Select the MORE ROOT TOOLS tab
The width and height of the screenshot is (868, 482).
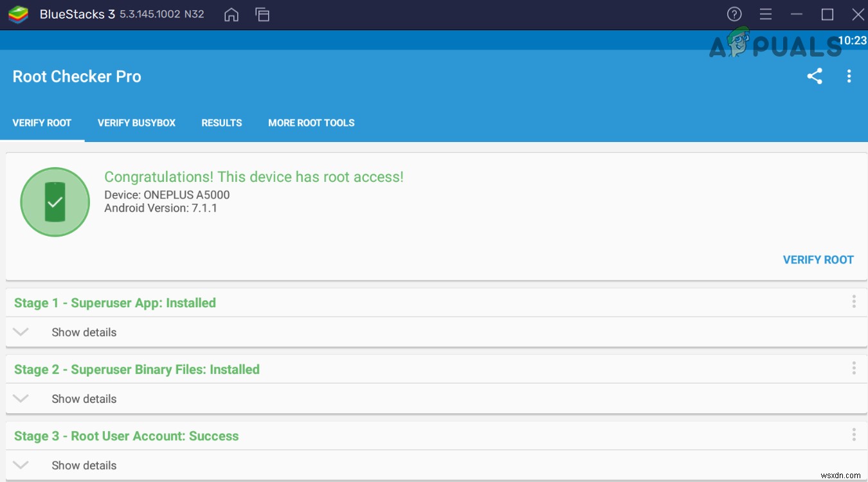(311, 123)
